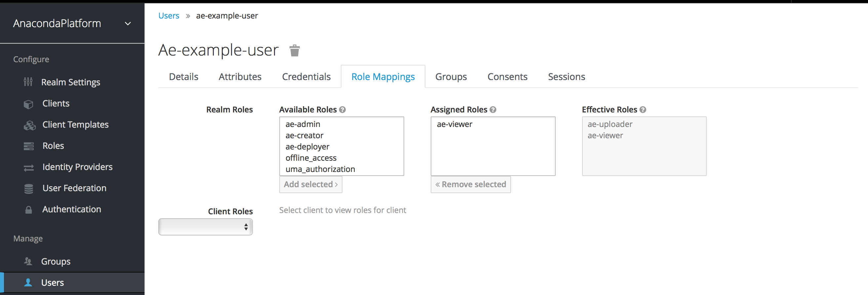Image resolution: width=868 pixels, height=295 pixels.
Task: Click the Available Roles help icon
Action: click(x=342, y=109)
